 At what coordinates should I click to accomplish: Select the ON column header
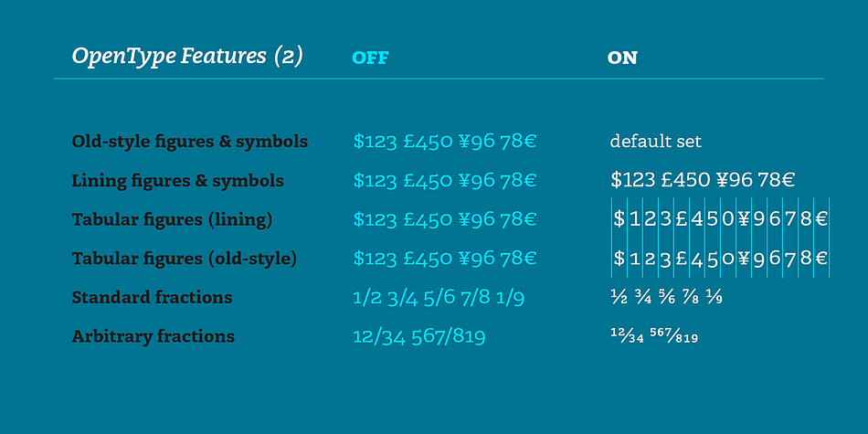(622, 58)
